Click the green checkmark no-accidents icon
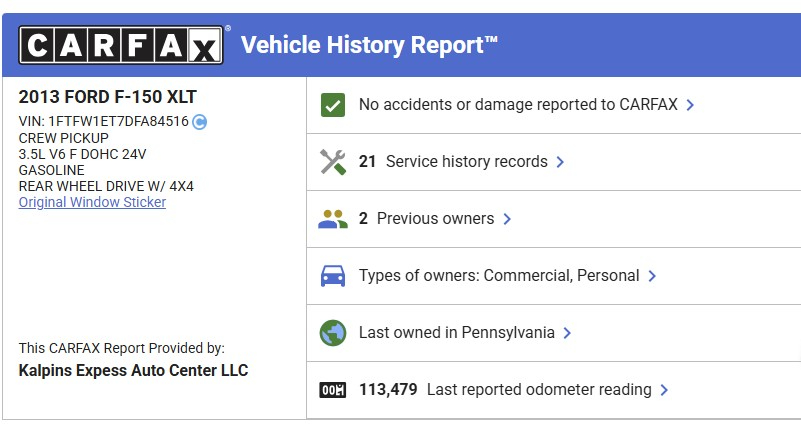The height and width of the screenshot is (427, 801). click(x=332, y=104)
